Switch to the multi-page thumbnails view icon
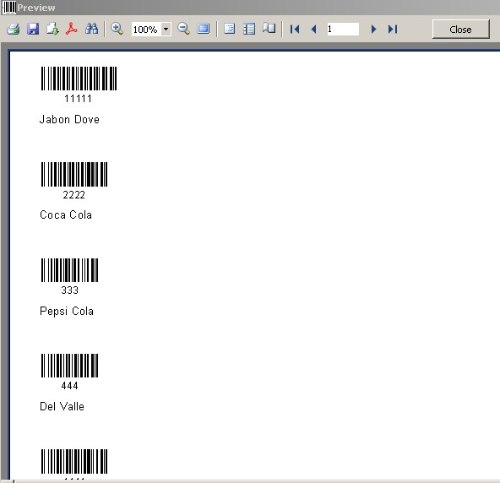 tap(249, 29)
